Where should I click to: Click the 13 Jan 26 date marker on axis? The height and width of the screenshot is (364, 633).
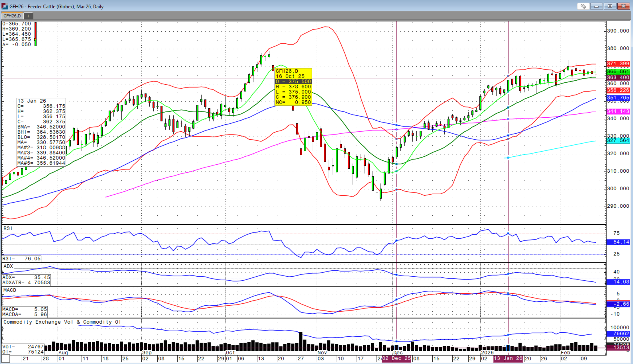pyautogui.click(x=508, y=358)
